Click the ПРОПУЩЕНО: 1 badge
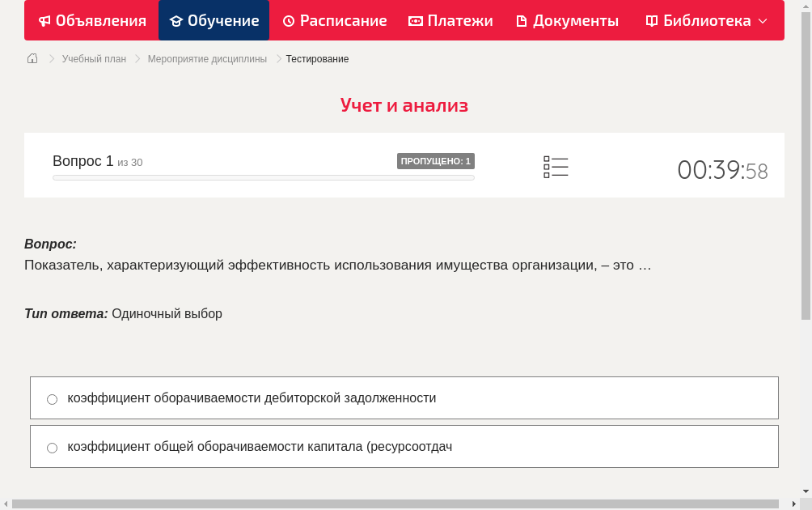The image size is (812, 510). click(435, 160)
